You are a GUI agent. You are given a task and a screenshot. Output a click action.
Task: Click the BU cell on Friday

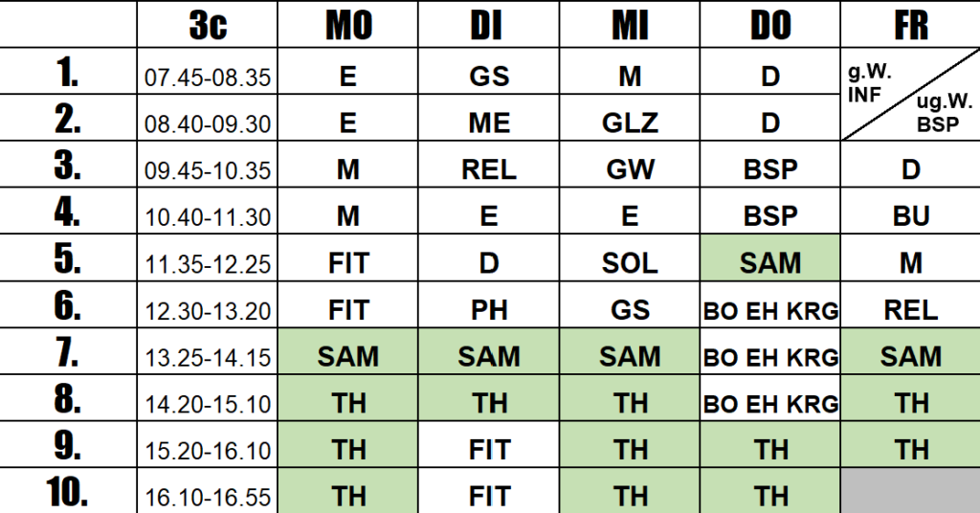pyautogui.click(x=911, y=212)
